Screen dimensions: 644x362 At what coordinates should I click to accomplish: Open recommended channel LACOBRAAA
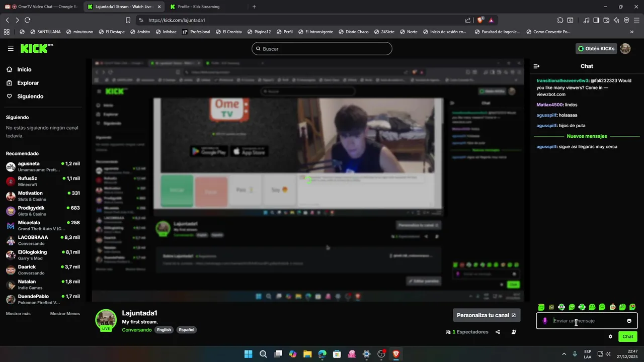(43, 240)
